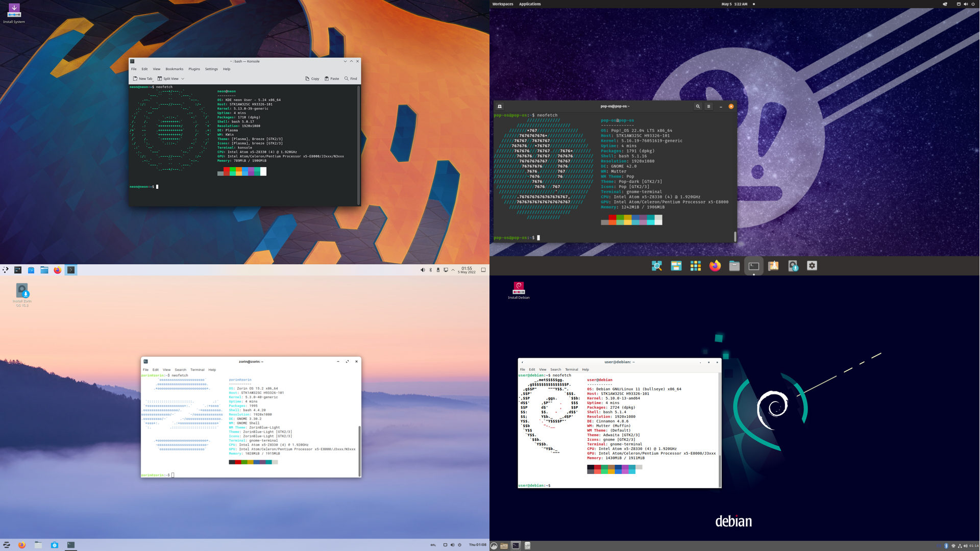Open the Help menu in Debian terminal

click(585, 370)
